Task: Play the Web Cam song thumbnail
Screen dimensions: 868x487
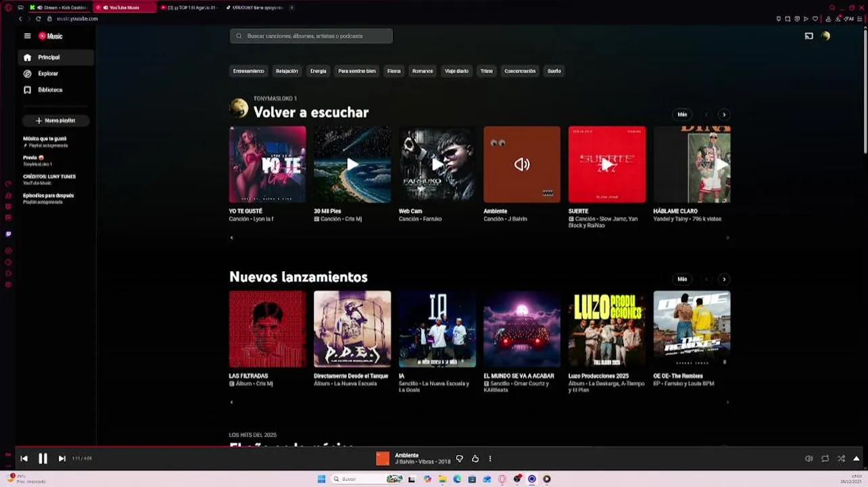Action: pyautogui.click(x=437, y=164)
